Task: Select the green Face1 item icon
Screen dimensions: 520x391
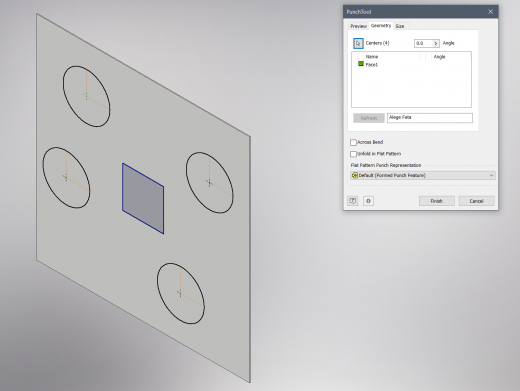Action: coord(361,64)
